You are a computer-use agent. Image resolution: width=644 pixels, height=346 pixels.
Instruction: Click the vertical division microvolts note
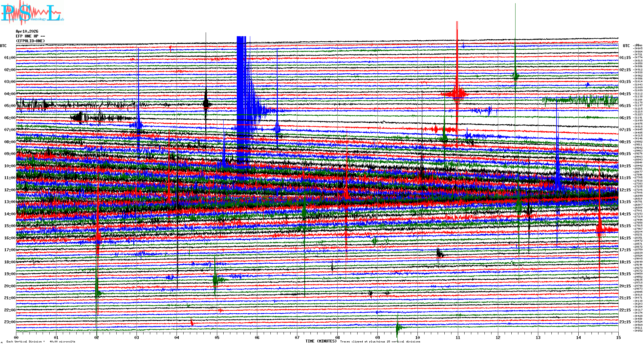point(41,342)
